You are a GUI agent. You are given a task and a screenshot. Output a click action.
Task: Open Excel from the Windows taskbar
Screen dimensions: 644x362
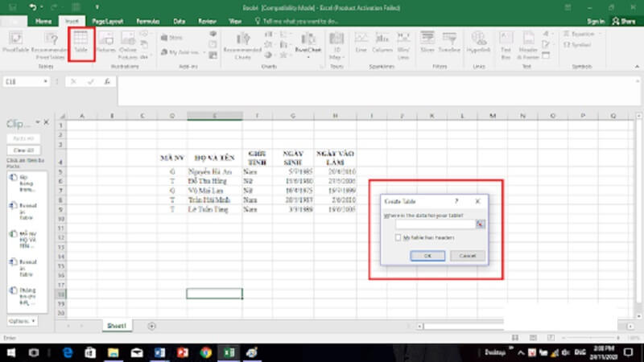[x=229, y=352]
